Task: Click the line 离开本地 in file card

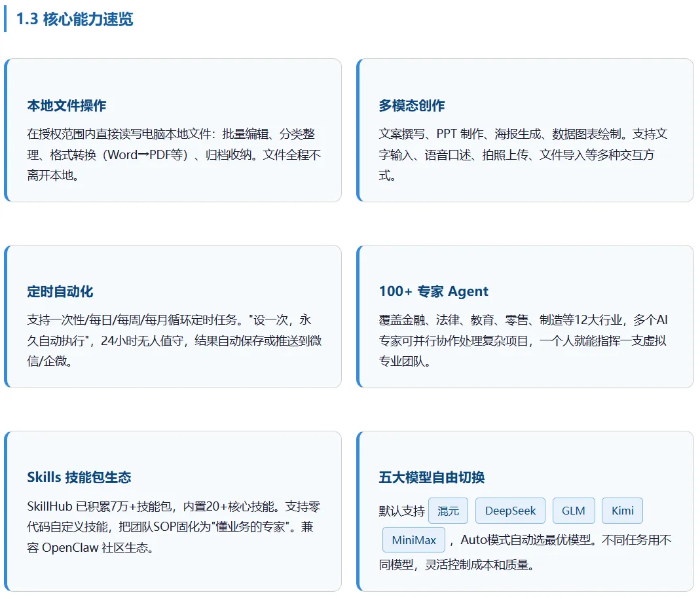Action: 53,175
